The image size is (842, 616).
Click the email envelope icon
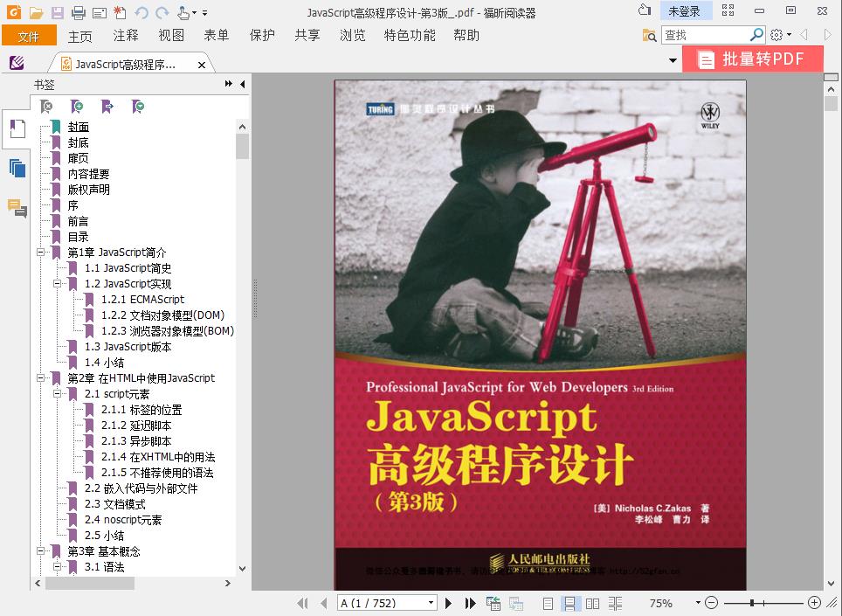[x=100, y=12]
